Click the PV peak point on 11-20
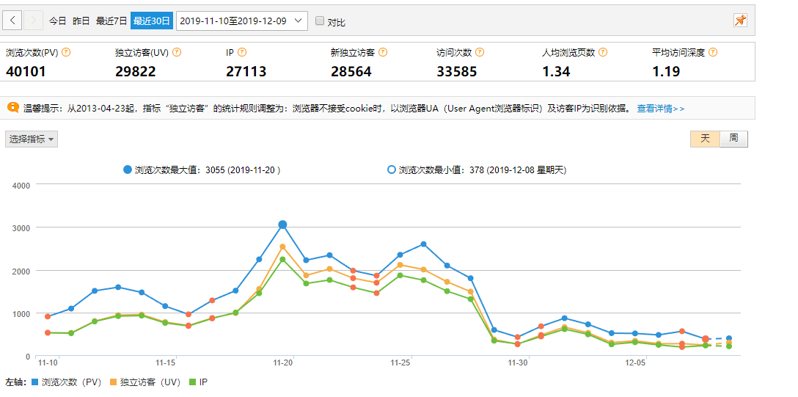Screen dimensions: 798x397 click(x=282, y=224)
